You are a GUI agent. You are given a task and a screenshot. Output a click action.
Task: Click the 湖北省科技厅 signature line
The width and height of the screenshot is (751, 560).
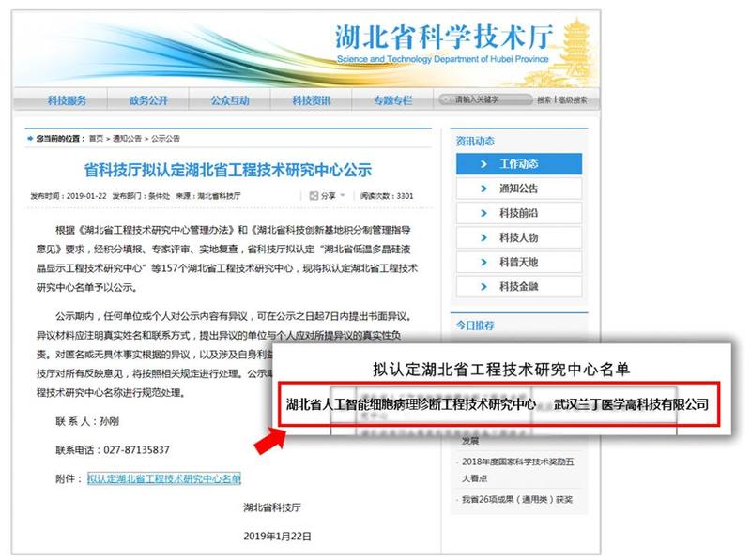coord(272,507)
